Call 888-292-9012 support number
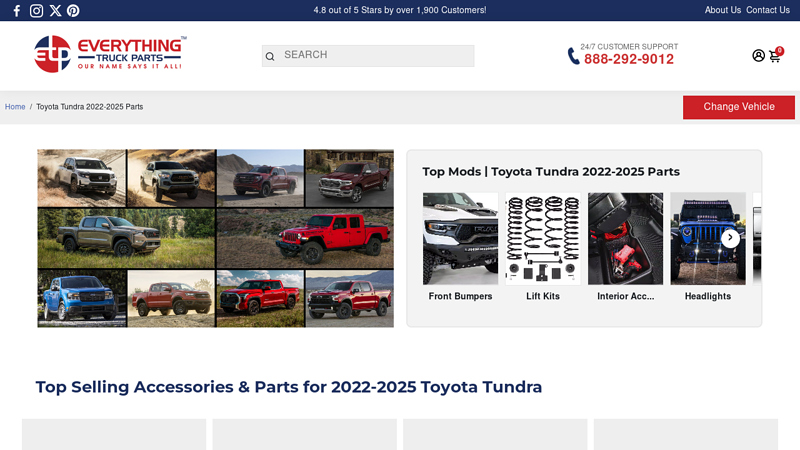This screenshot has width=800, height=450. tap(629, 59)
